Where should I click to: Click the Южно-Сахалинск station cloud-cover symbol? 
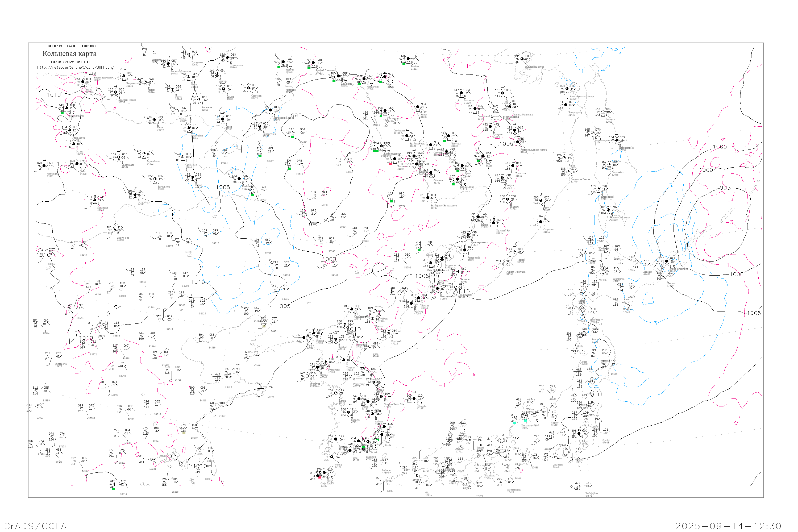[608, 210]
